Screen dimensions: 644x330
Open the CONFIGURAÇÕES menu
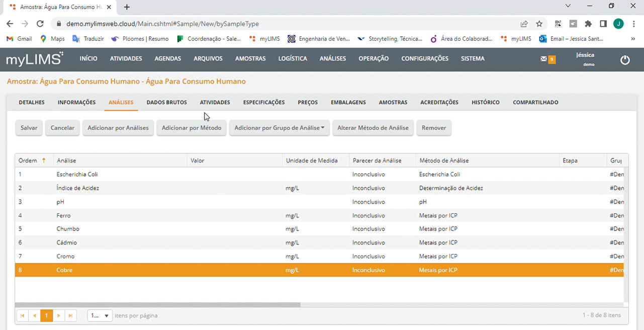tap(425, 59)
